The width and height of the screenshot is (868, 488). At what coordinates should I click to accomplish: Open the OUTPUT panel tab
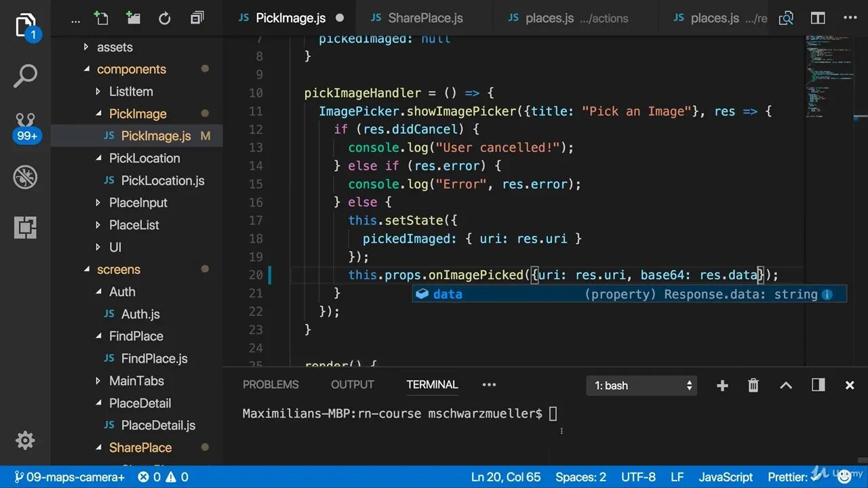352,384
